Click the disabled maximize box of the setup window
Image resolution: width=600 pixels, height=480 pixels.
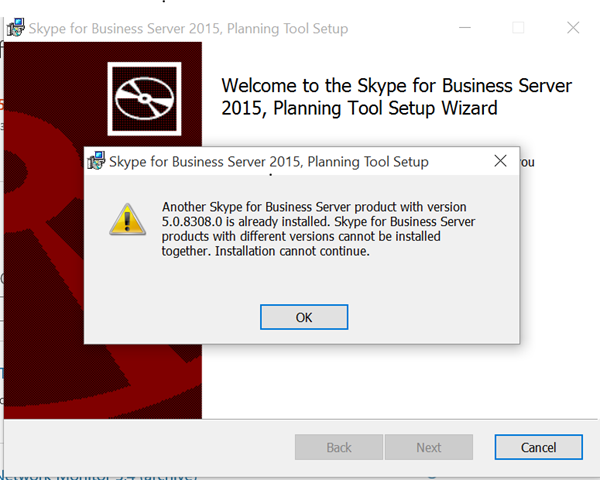(518, 28)
